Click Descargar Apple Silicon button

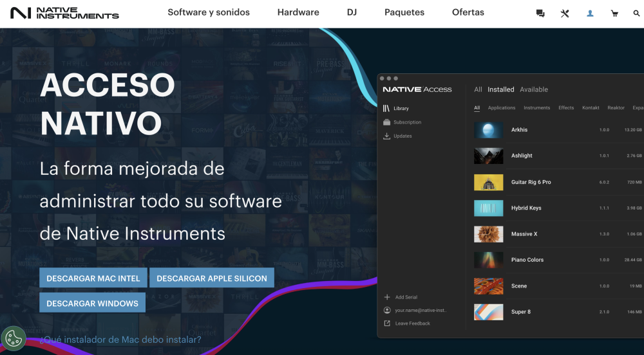pyautogui.click(x=212, y=278)
